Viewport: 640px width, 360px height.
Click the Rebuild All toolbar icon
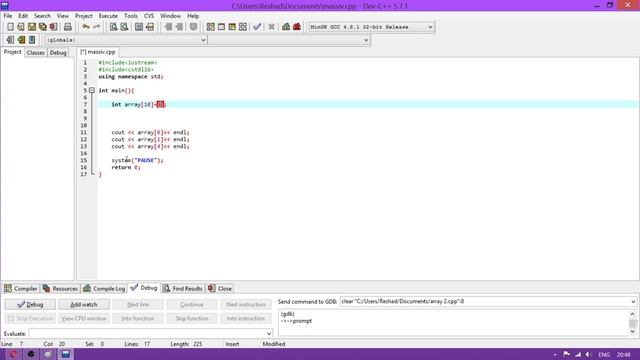(243, 27)
